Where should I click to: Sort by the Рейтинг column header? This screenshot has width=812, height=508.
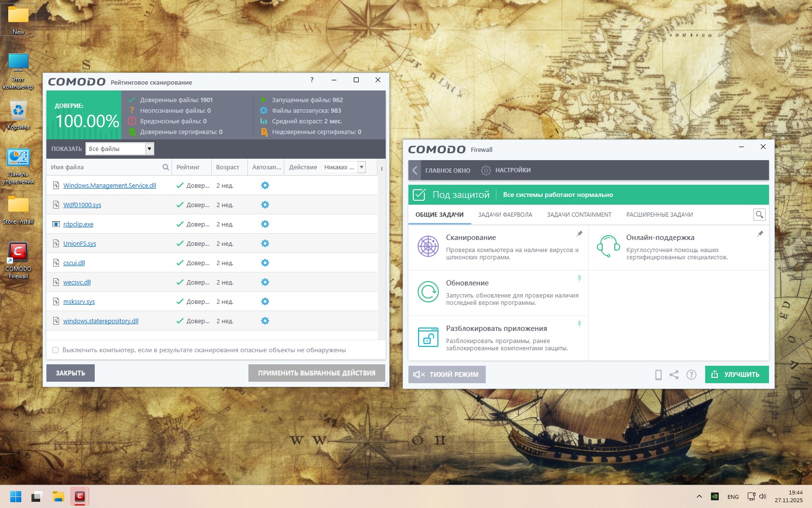(x=192, y=167)
